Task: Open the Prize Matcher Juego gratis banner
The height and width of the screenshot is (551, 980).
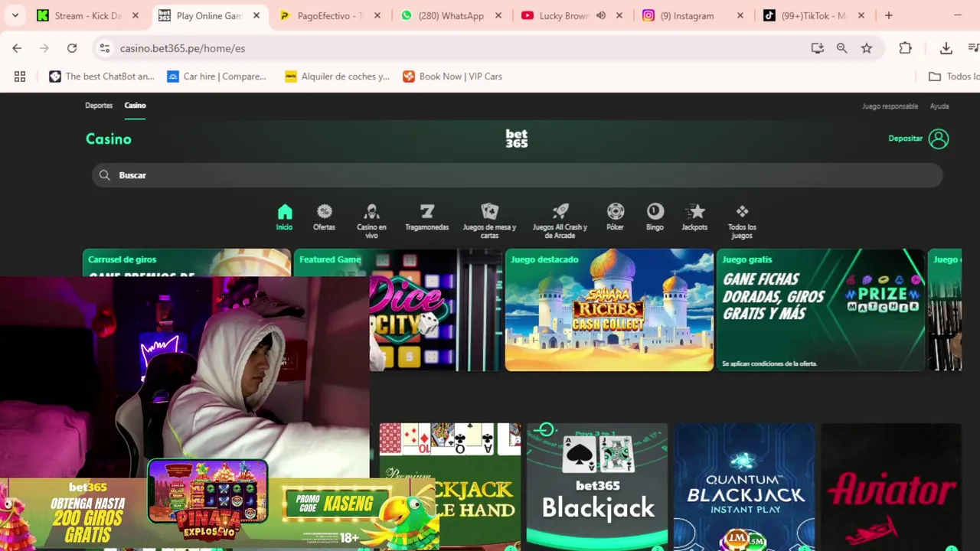Action: [x=821, y=310]
